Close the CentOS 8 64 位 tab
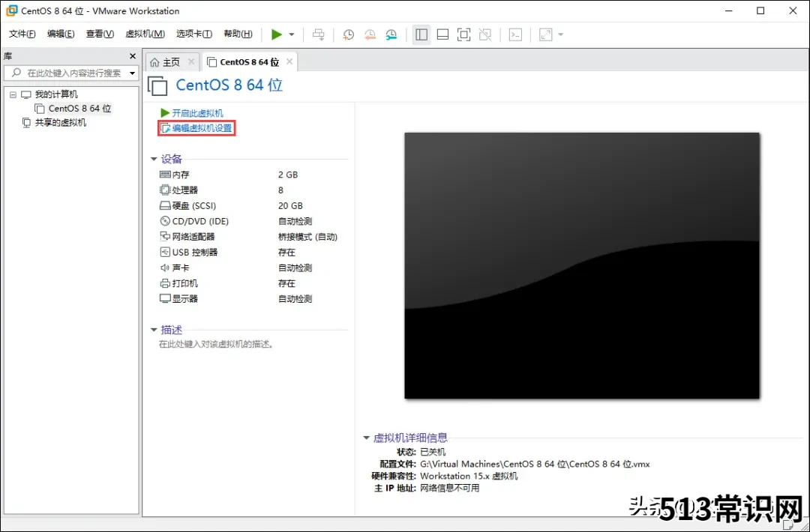The width and height of the screenshot is (810, 532). point(289,61)
